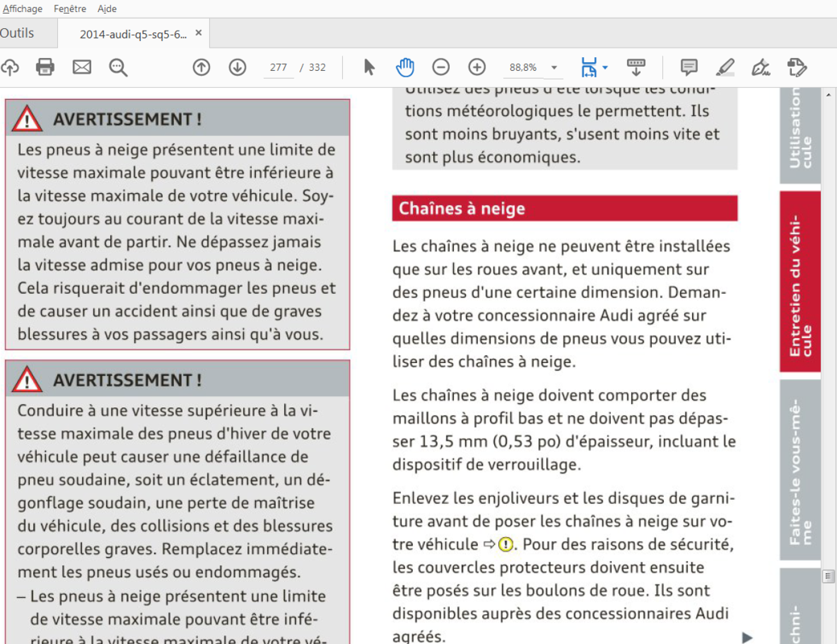Expand the page fit options dropdown
Viewport: 837px width, 644px height.
pos(604,68)
